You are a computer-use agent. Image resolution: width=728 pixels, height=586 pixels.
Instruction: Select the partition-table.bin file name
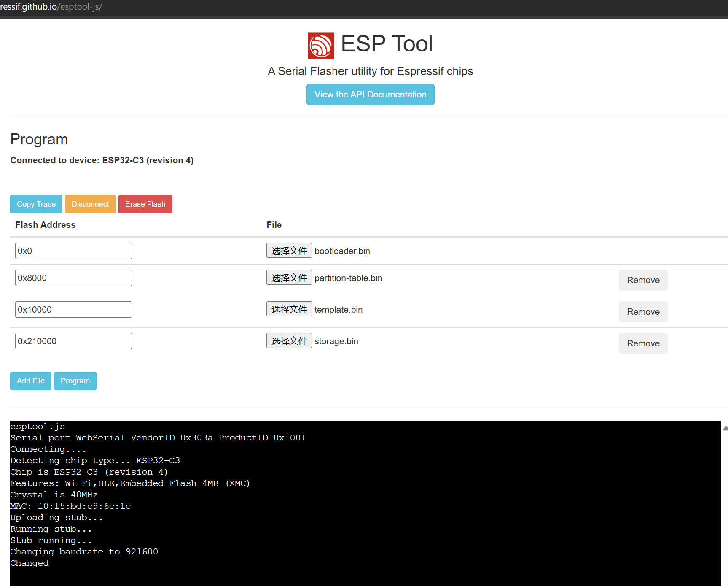click(x=348, y=278)
